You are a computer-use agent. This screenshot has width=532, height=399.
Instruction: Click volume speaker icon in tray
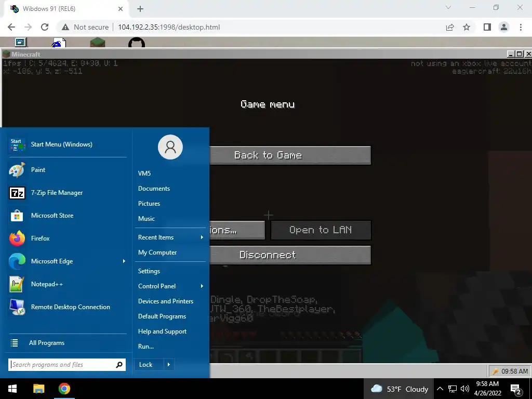[465, 389]
